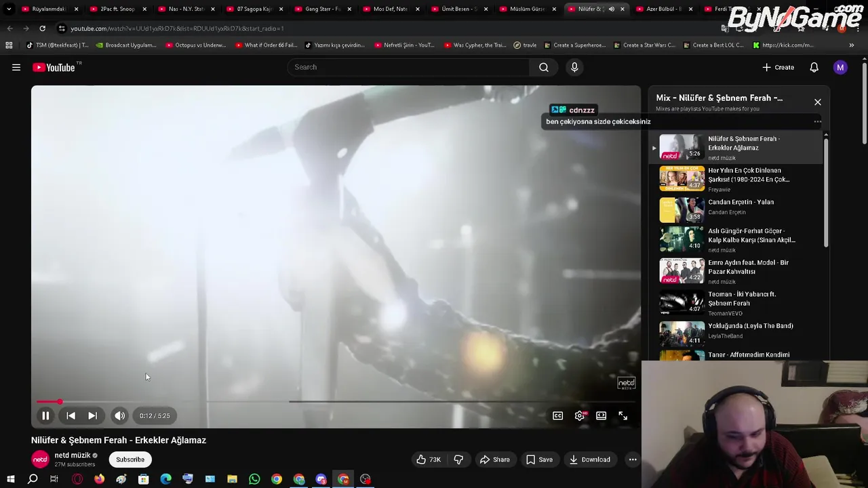Open the browser apps grid shortcut
The height and width of the screenshot is (488, 868).
click(x=9, y=45)
